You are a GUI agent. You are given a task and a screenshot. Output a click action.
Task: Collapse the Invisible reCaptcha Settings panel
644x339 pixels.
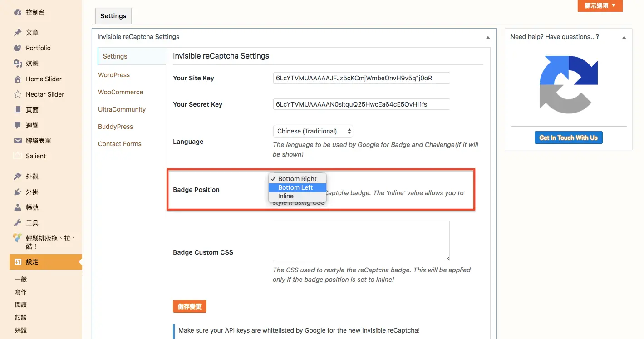[488, 37]
